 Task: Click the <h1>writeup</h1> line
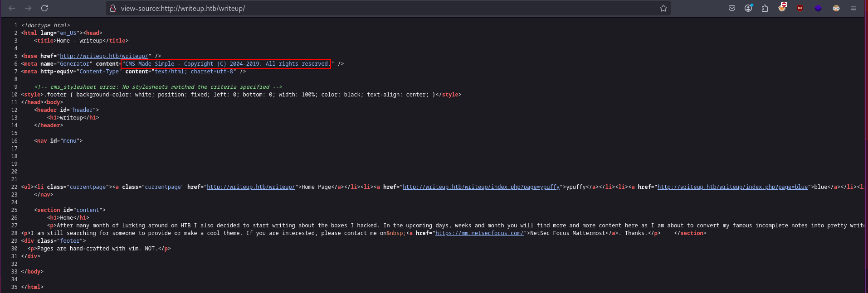[73, 118]
